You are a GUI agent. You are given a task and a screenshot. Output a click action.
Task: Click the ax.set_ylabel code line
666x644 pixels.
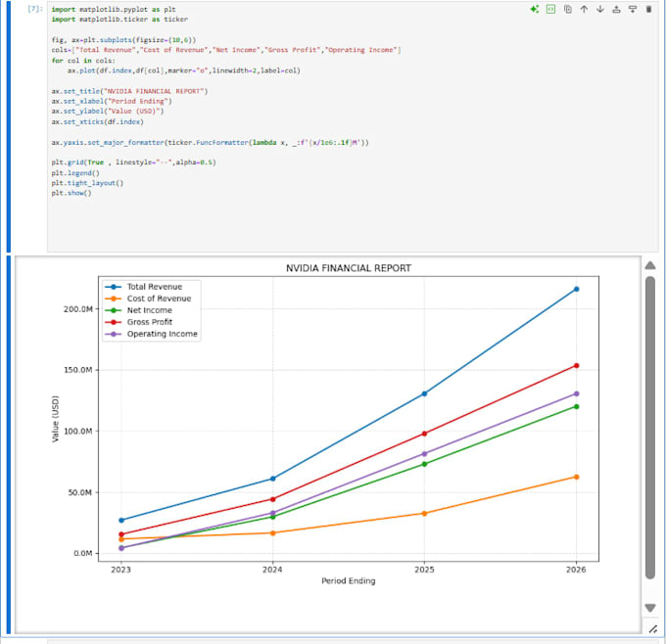click(108, 112)
